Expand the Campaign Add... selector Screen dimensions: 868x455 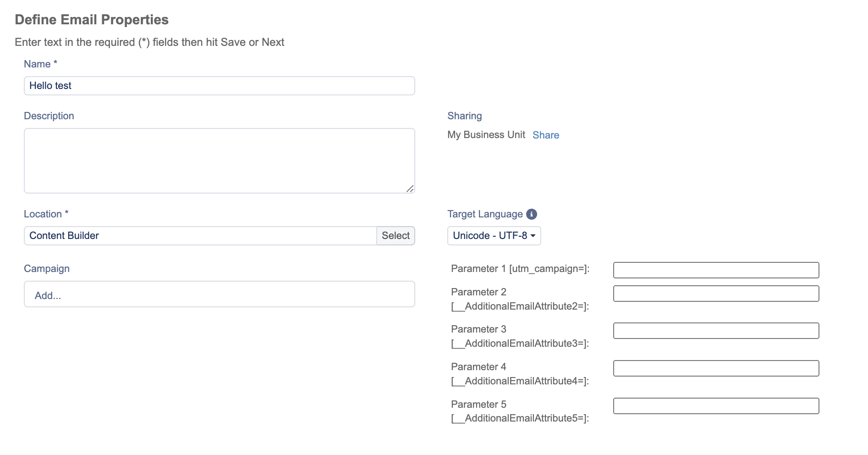click(x=219, y=294)
